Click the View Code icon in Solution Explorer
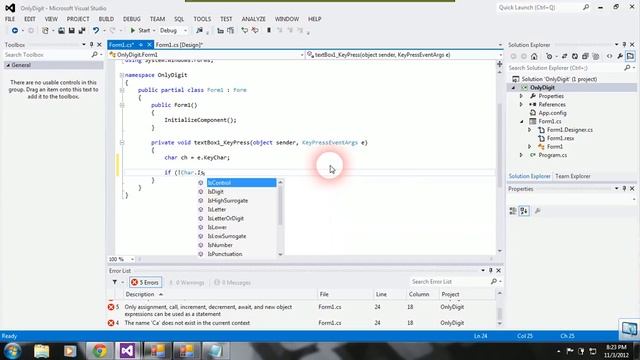This screenshot has width=640, height=360. [609, 56]
